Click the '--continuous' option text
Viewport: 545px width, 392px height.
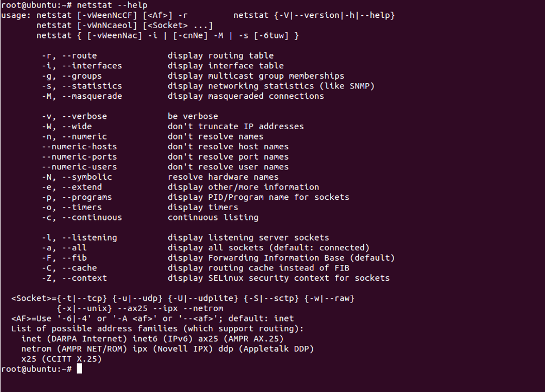[92, 217]
